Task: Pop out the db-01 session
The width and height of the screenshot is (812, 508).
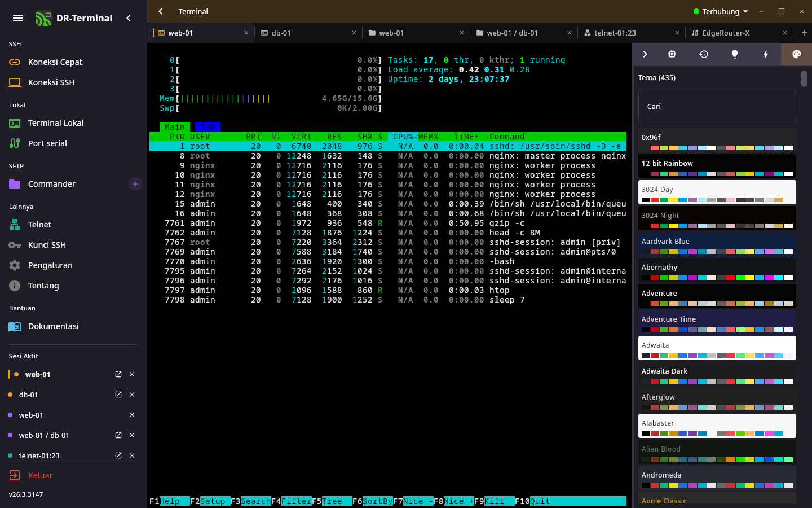Action: coord(118,395)
